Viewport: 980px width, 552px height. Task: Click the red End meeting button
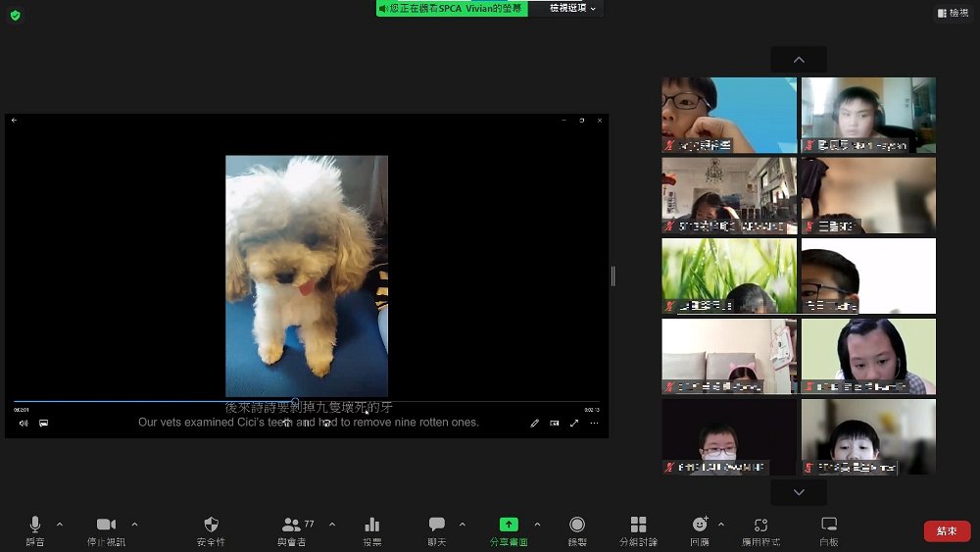coord(947,530)
